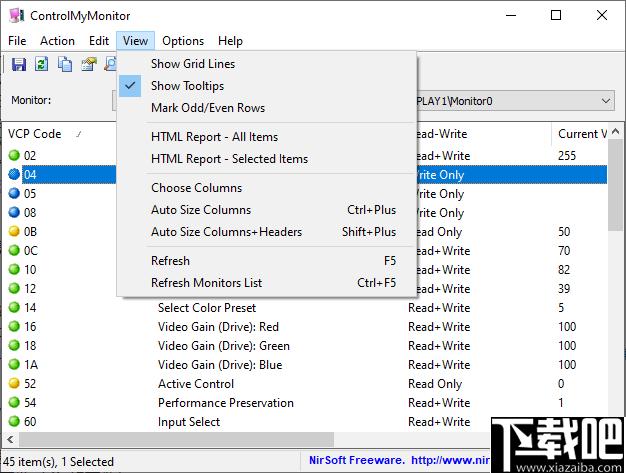The width and height of the screenshot is (626, 473).
Task: Choose HTML Report - Selected Items
Action: (267, 159)
